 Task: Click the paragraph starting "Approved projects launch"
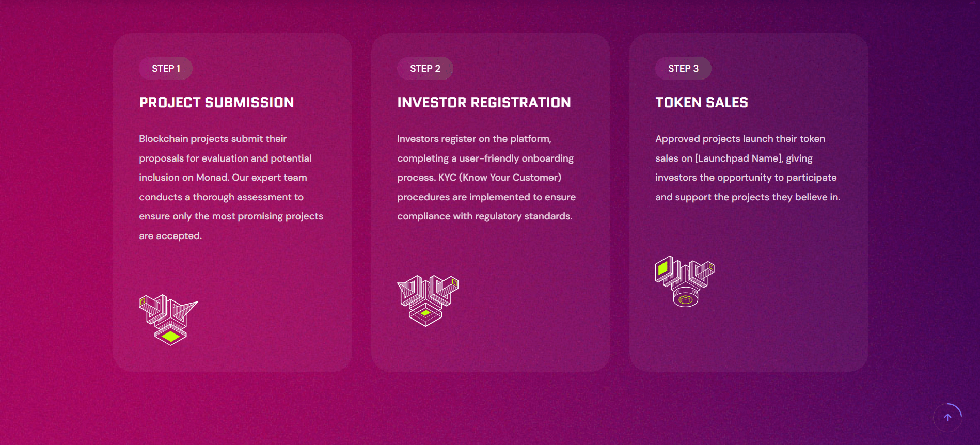(x=747, y=168)
